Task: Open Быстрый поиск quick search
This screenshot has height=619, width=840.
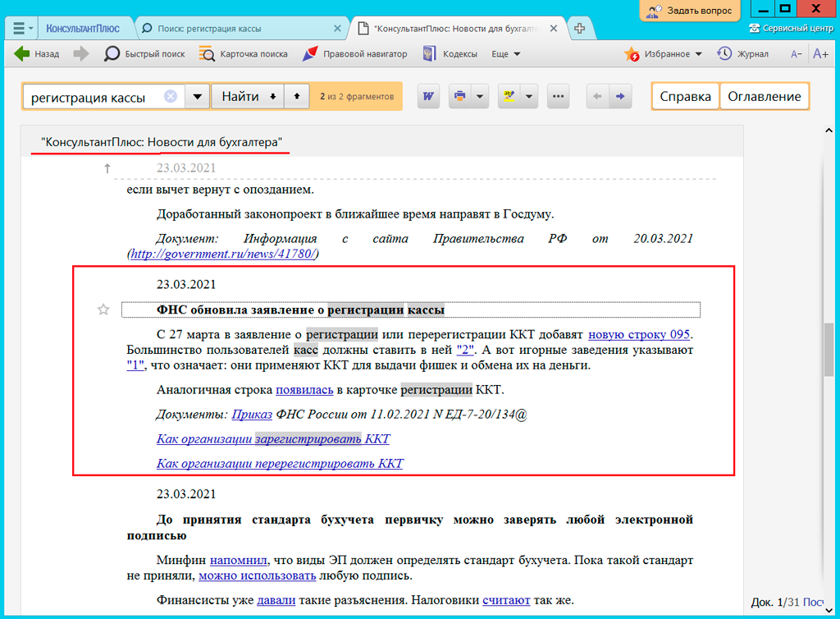Action: coord(144,53)
